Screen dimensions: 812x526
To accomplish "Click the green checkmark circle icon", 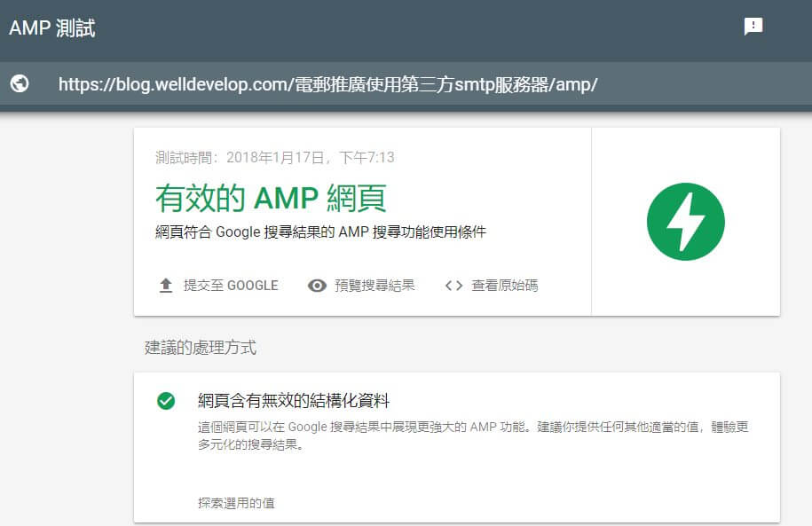I will pos(165,401).
